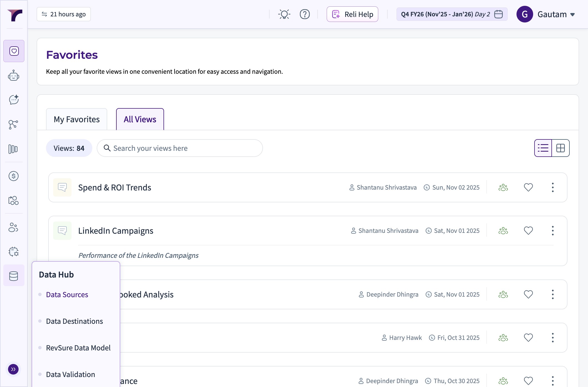Open the Favorites heart sidebar icon

pyautogui.click(x=14, y=51)
